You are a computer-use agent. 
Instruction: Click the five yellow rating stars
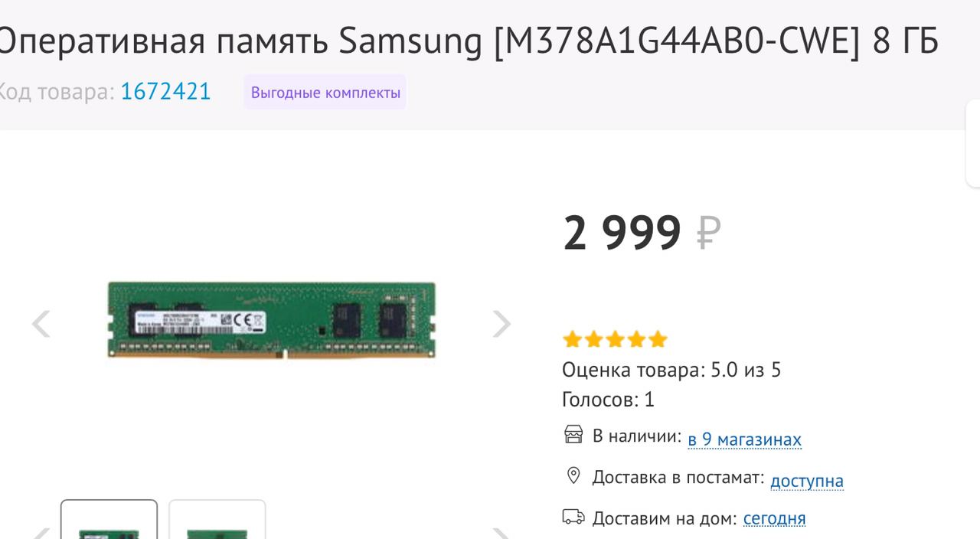(615, 339)
